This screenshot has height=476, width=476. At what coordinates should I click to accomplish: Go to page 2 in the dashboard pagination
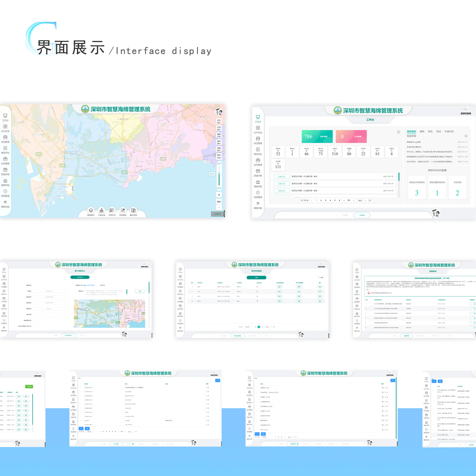click(321, 201)
